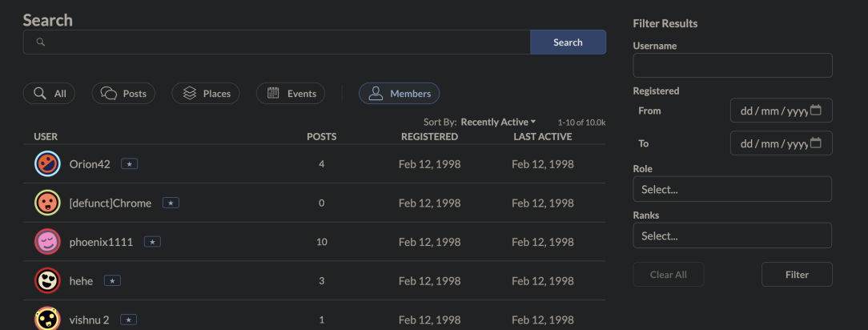Screen dimensions: 868x330
Task: Click phoenix1111's pink avatar
Action: pyautogui.click(x=48, y=241)
